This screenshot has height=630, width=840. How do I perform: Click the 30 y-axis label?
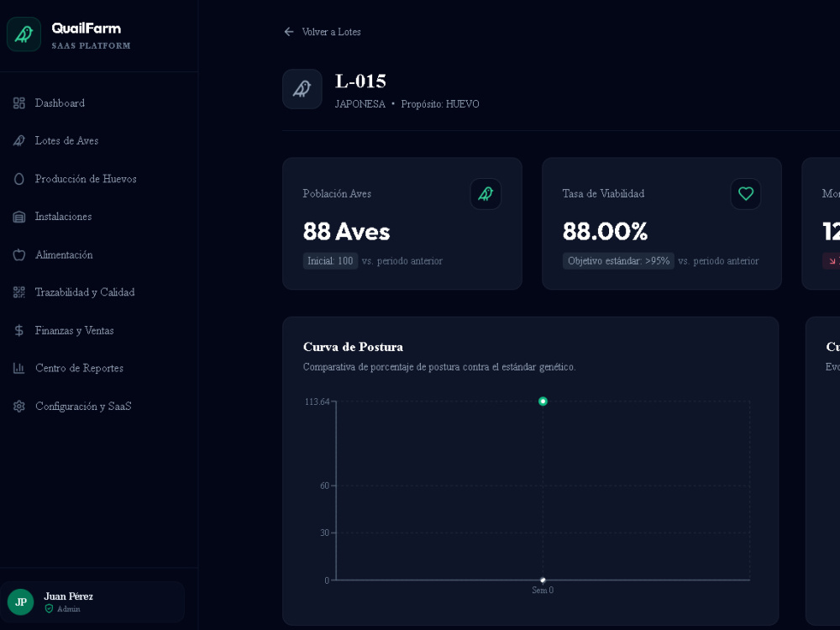coord(324,533)
